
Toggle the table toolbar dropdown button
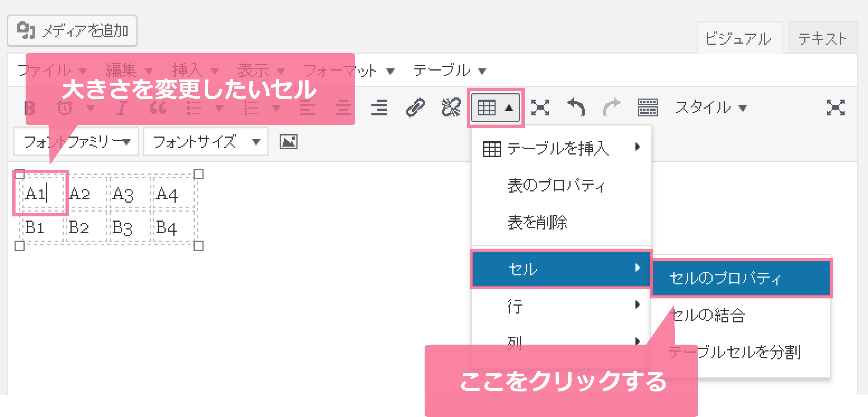tap(495, 107)
